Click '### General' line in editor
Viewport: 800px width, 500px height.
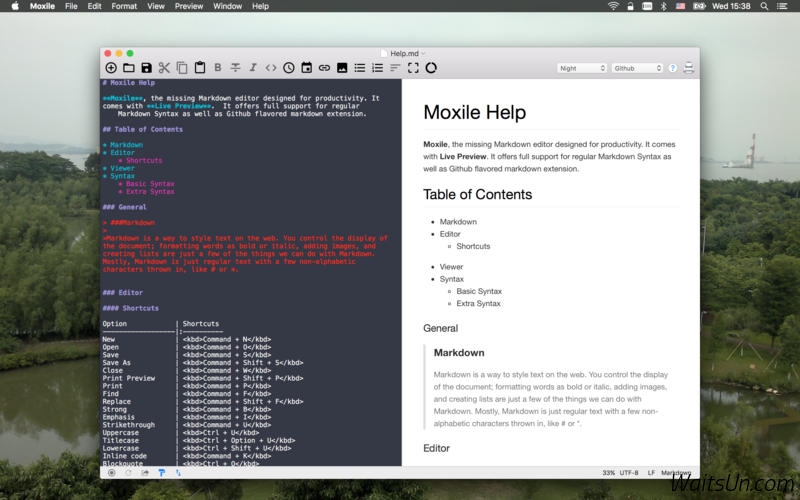point(124,207)
